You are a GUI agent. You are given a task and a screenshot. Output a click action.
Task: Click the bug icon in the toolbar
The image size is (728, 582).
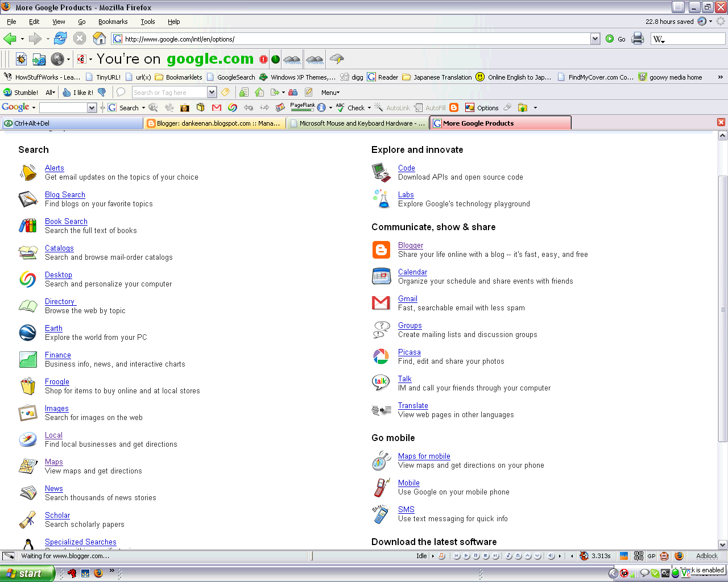(22, 59)
